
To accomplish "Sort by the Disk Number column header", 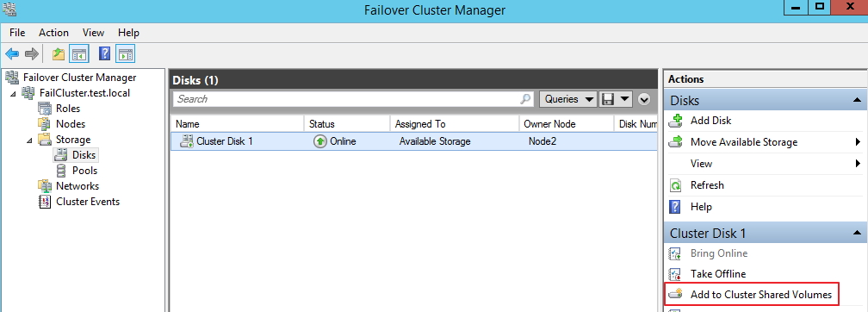I will [635, 124].
